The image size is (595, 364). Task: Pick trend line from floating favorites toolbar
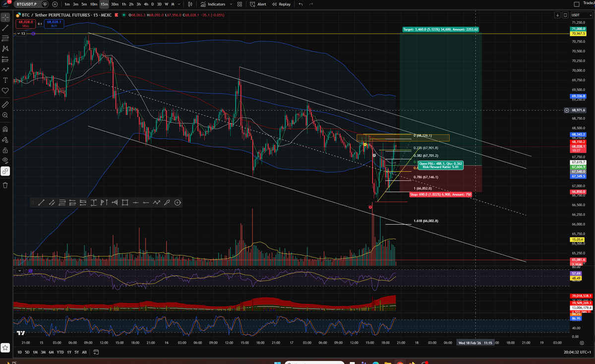pos(41,202)
